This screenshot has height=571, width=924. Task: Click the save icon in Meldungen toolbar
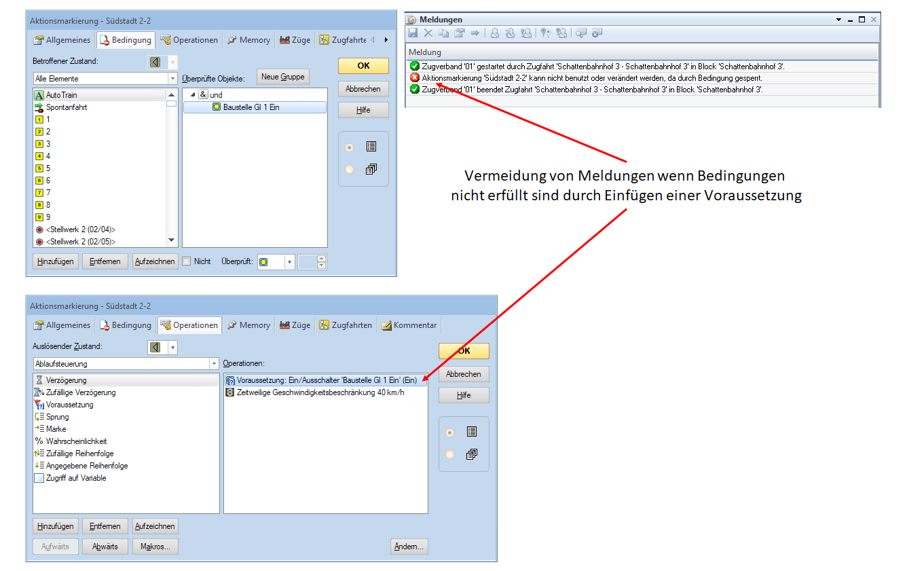tap(413, 33)
